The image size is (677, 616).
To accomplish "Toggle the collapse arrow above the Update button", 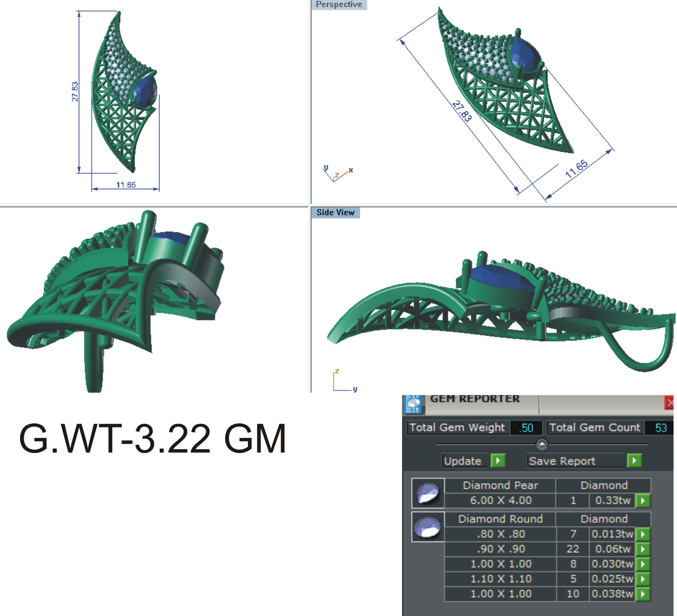I will coord(542,444).
